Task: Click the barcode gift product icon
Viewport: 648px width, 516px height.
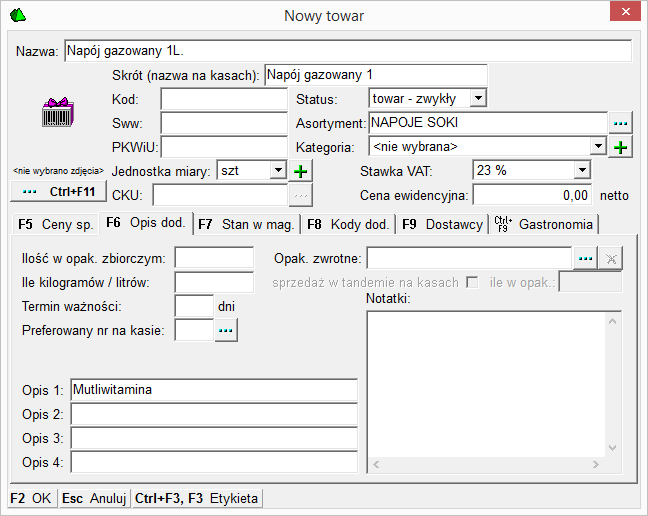Action: pos(56,110)
